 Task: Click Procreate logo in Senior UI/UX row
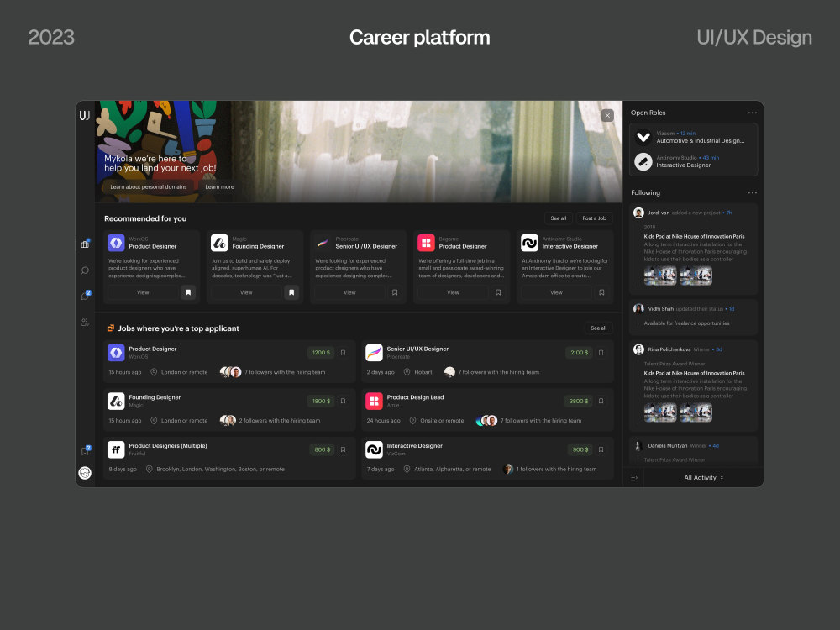(x=374, y=353)
